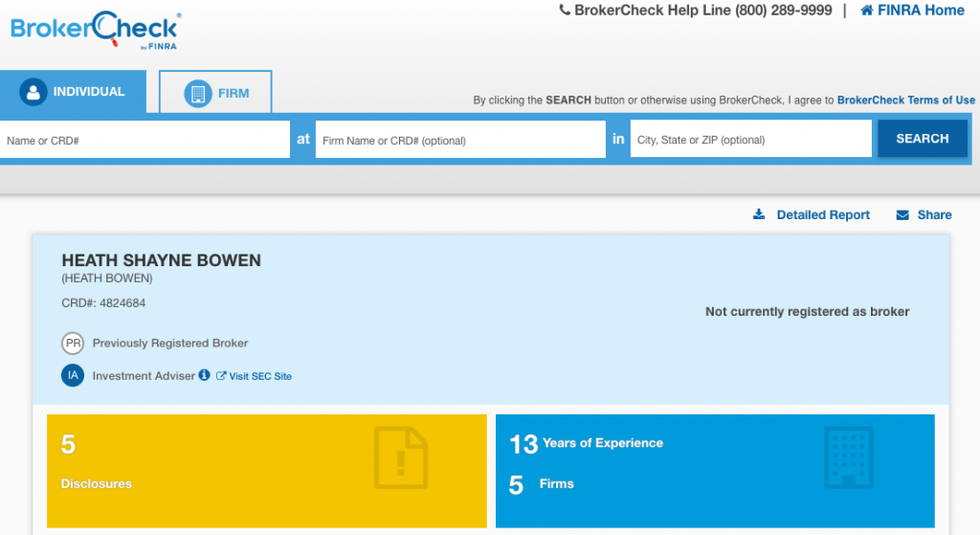This screenshot has width=980, height=535.
Task: Click the envelope Share icon
Action: 902,215
